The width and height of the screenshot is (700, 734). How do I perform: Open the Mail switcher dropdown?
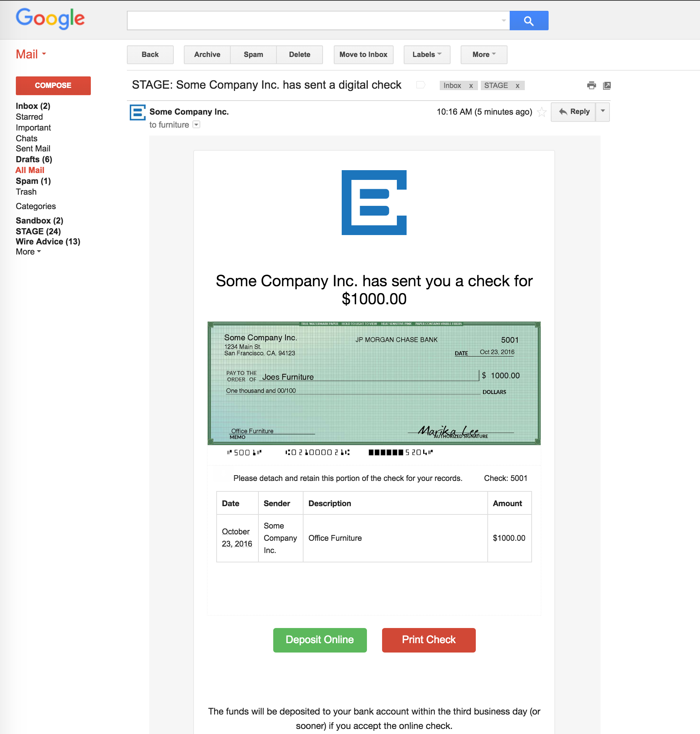[x=31, y=54]
